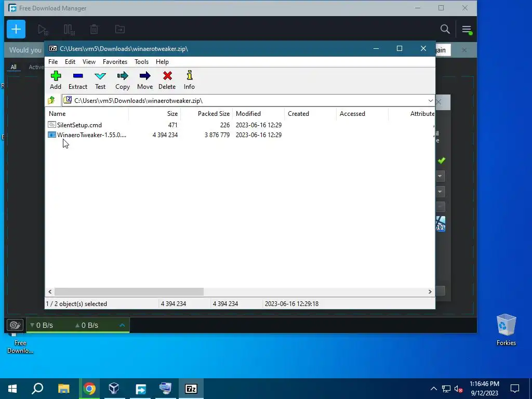Sort by the Name column header
532x399 pixels.
pos(87,114)
